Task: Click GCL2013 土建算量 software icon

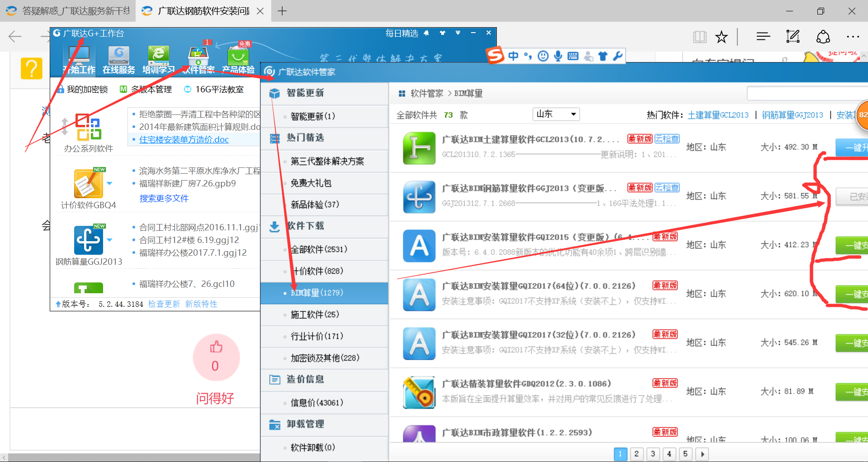Action: point(419,148)
